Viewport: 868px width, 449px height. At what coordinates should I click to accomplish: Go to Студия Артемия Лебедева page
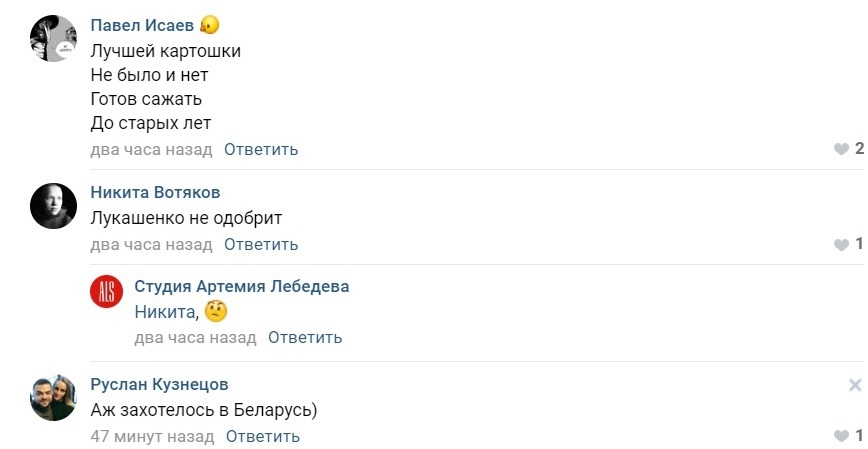click(x=242, y=286)
